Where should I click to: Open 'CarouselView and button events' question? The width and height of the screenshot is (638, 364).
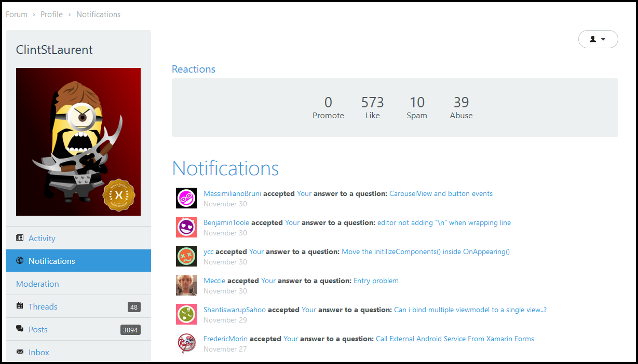point(441,193)
